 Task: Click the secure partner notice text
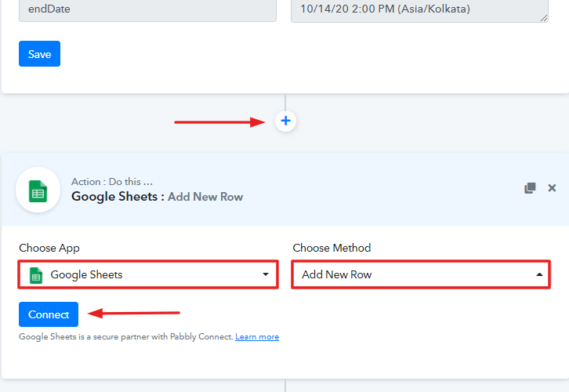(x=125, y=337)
